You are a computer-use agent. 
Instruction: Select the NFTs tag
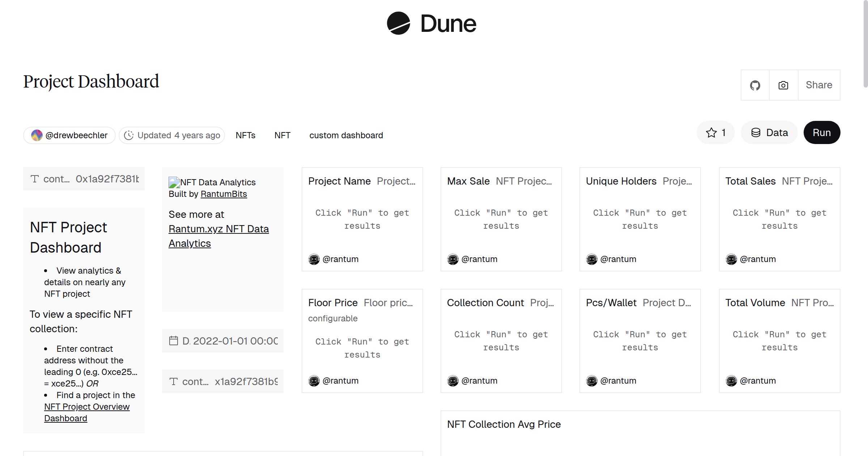coord(246,135)
